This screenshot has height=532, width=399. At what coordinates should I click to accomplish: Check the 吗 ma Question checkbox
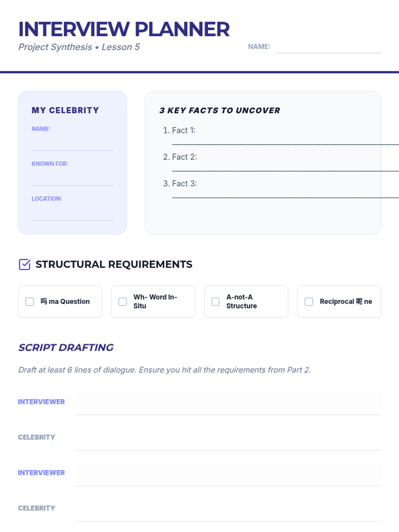30,302
